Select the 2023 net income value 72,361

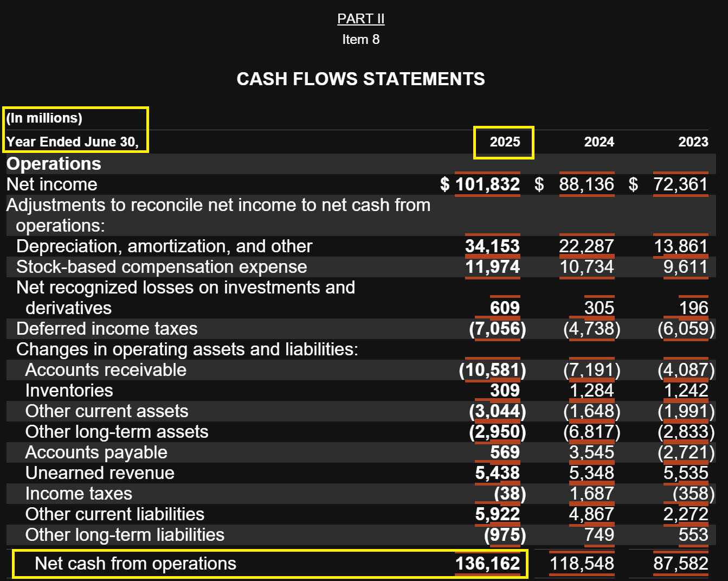[x=681, y=184]
